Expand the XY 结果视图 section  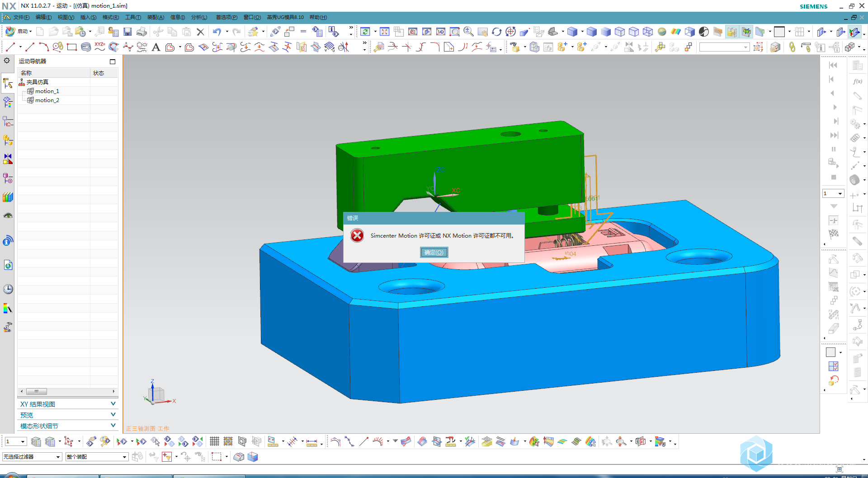[x=68, y=404]
